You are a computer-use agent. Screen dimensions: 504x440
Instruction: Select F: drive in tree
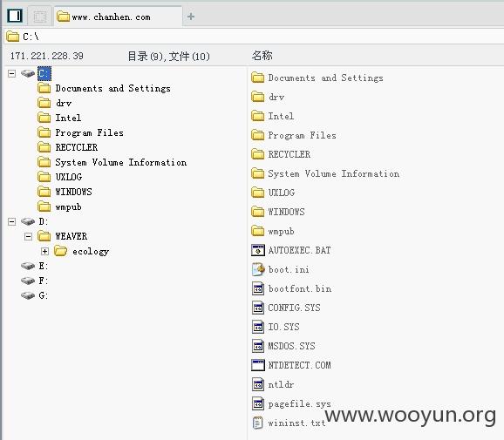point(44,281)
